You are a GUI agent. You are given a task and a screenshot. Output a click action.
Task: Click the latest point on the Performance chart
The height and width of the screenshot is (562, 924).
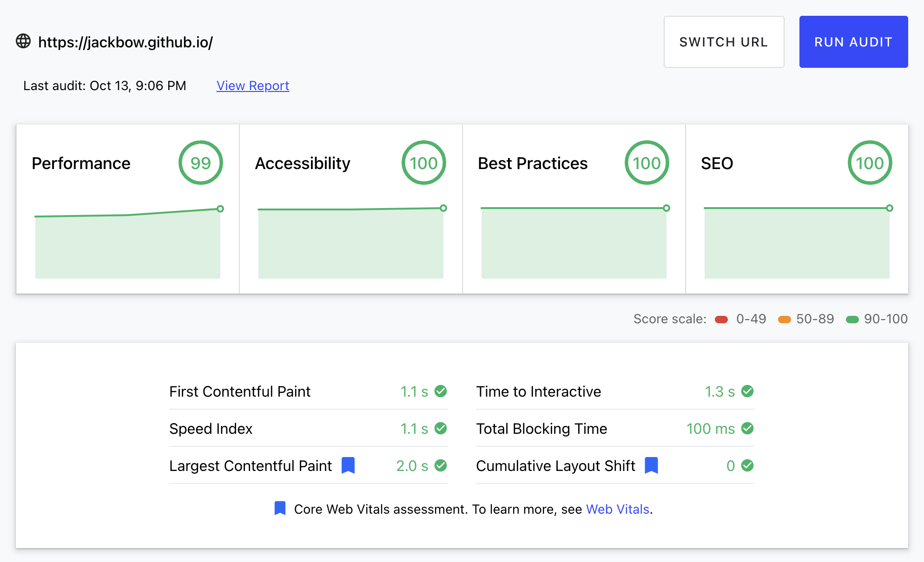tap(220, 209)
